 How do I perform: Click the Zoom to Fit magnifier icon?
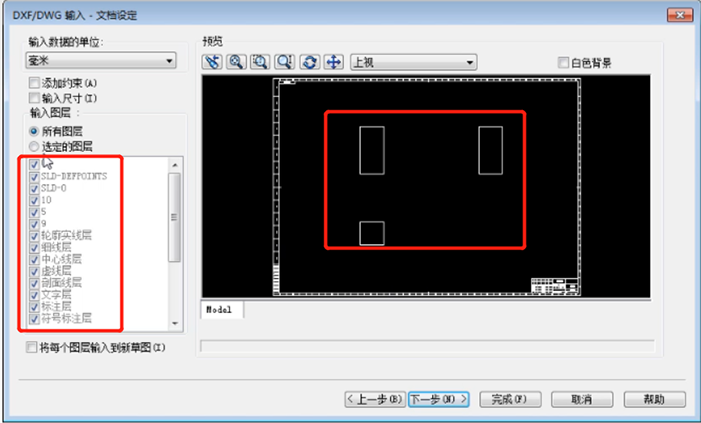[x=237, y=62]
